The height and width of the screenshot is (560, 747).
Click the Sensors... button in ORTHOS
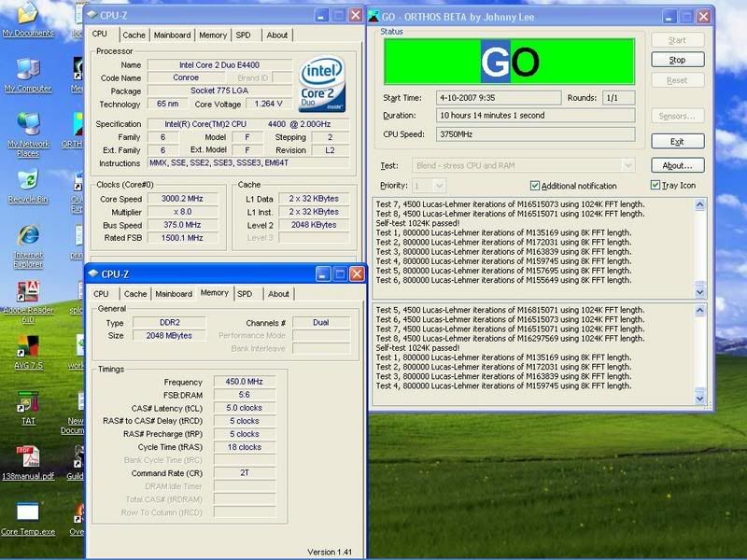click(x=678, y=116)
